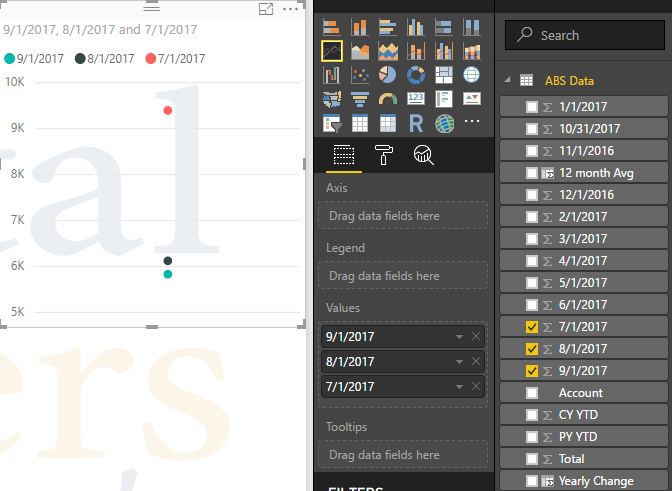Collapse the ABS Data table

click(507, 80)
